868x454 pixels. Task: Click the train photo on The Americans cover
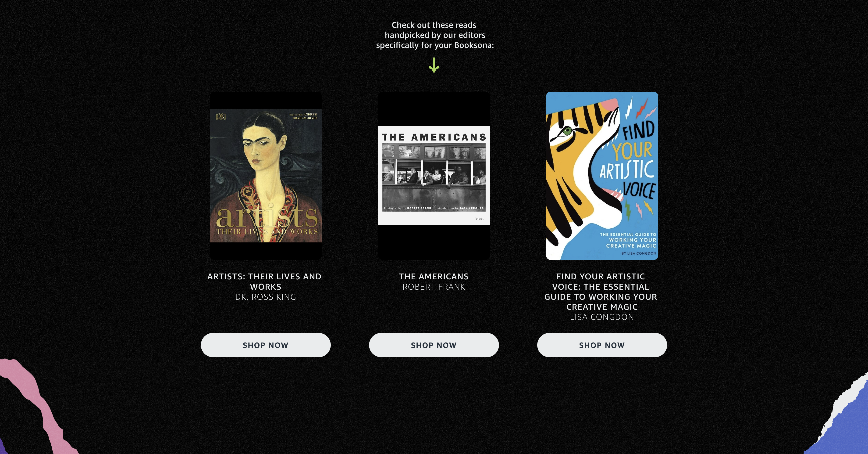(434, 177)
